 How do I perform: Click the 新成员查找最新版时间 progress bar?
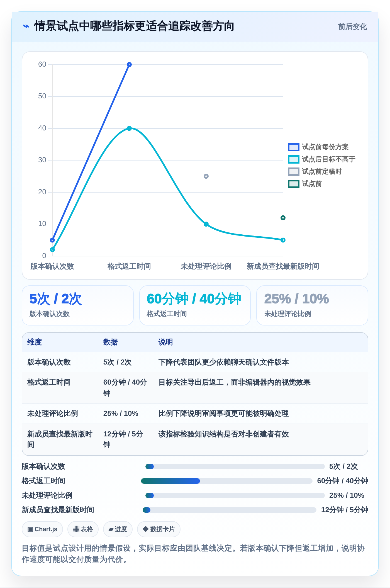tap(230, 510)
